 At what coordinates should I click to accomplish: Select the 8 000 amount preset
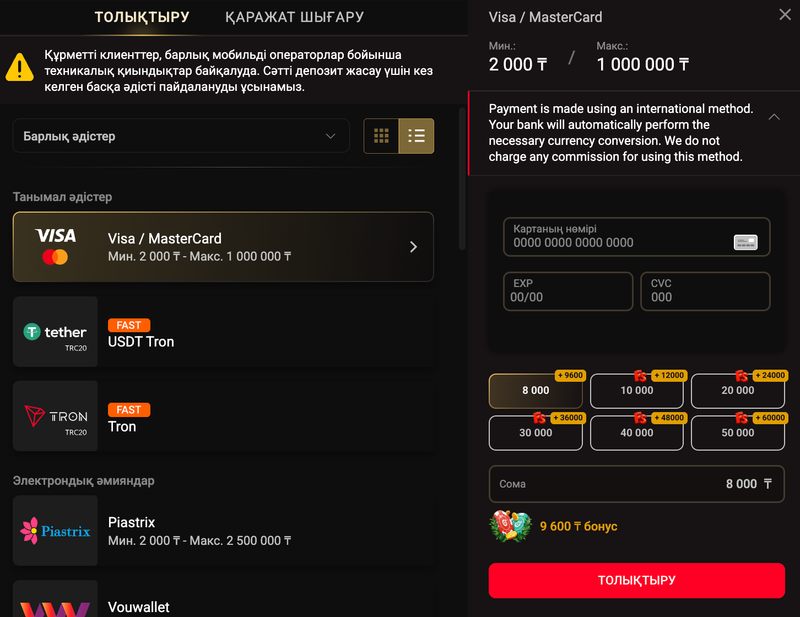click(535, 391)
